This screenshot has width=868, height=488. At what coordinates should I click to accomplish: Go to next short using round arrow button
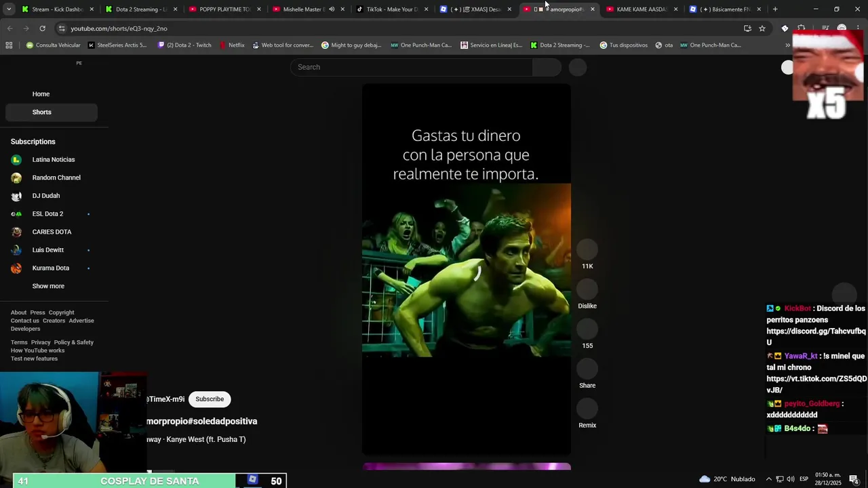click(x=845, y=294)
